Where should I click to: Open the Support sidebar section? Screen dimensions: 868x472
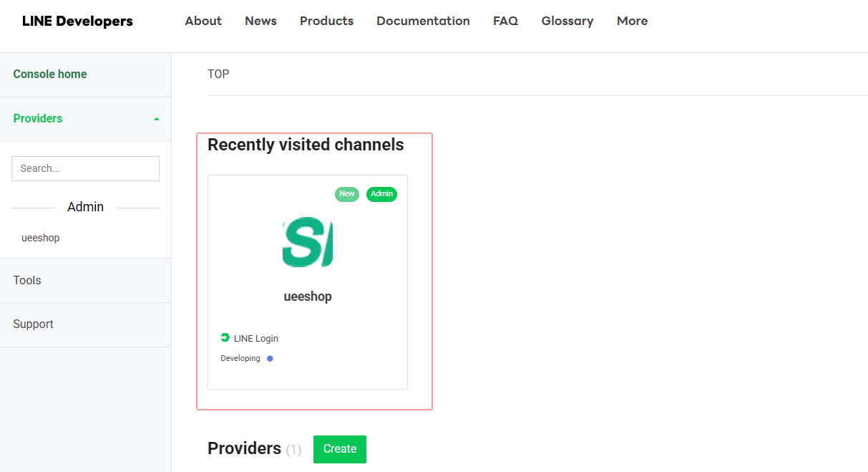click(33, 324)
